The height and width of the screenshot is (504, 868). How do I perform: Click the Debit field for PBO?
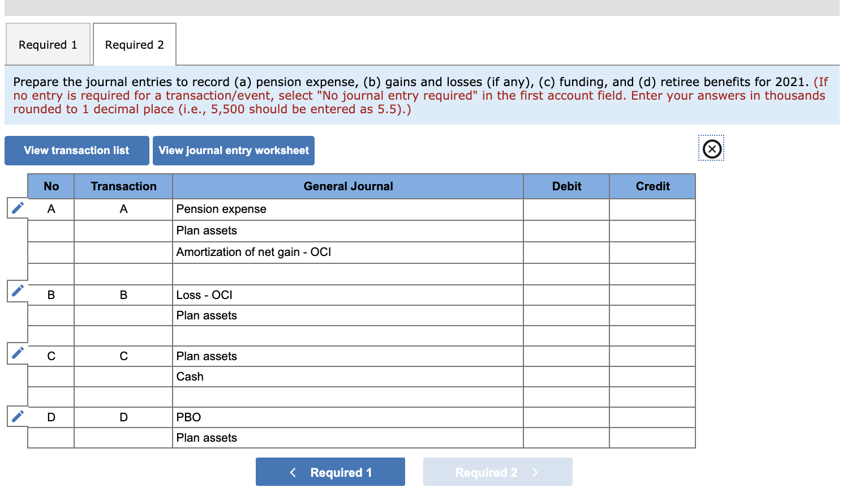point(566,417)
